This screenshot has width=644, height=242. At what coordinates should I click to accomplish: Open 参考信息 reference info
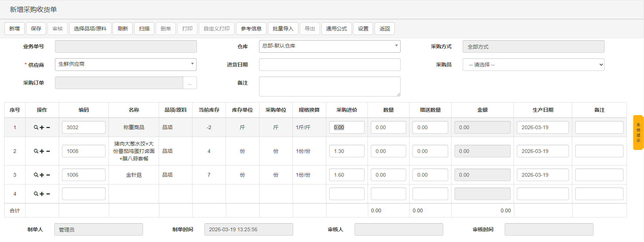[x=251, y=29]
